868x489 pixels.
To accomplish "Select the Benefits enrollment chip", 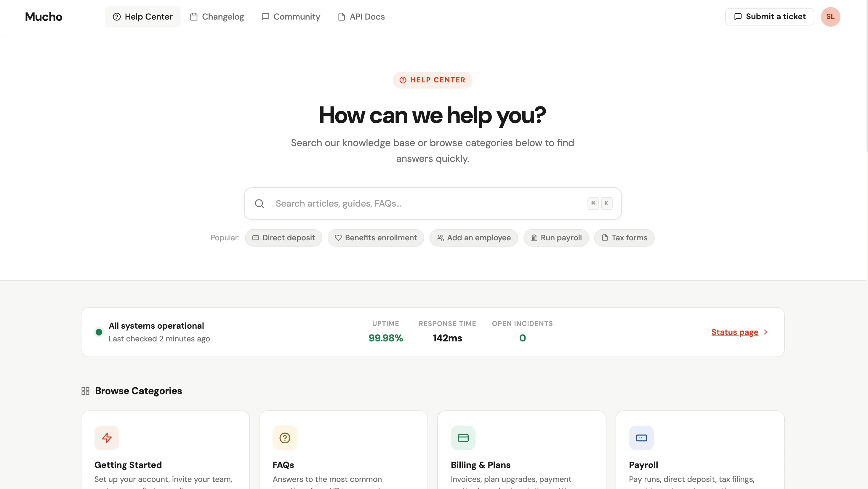I will [376, 238].
